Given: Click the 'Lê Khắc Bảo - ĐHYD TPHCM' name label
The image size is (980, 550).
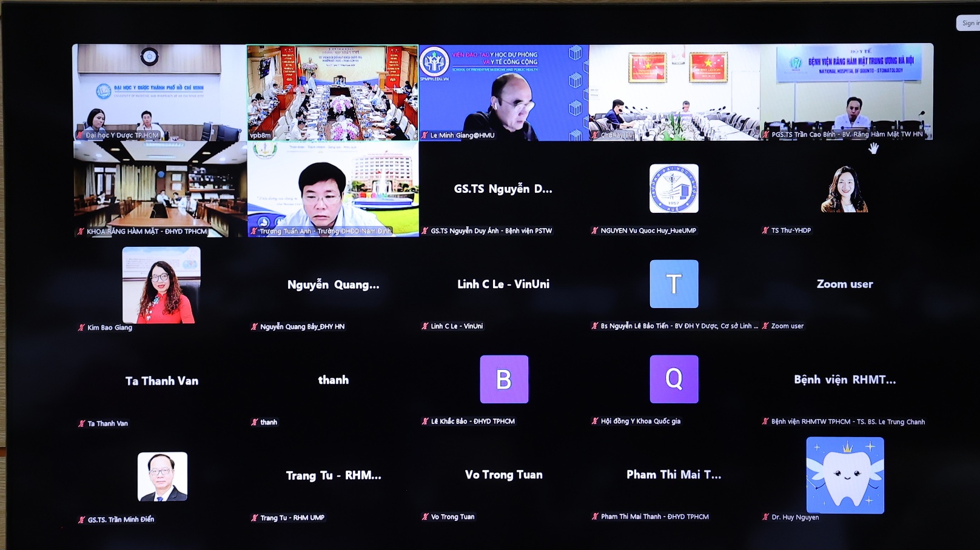Looking at the screenshot, I should pyautogui.click(x=473, y=421).
